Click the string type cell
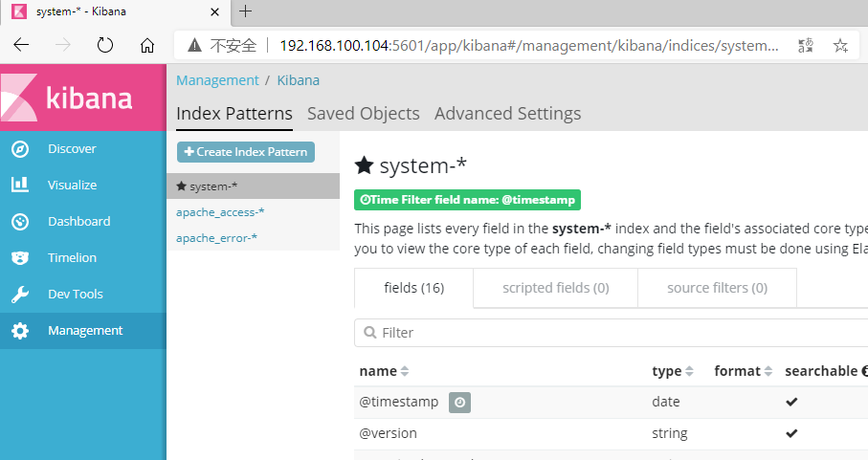The image size is (868, 460). [669, 433]
